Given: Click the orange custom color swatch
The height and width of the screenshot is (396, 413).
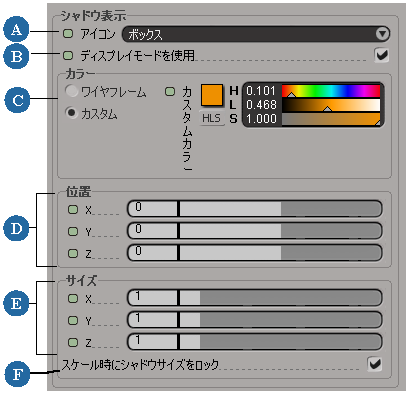Looking at the screenshot, I should pos(212,95).
